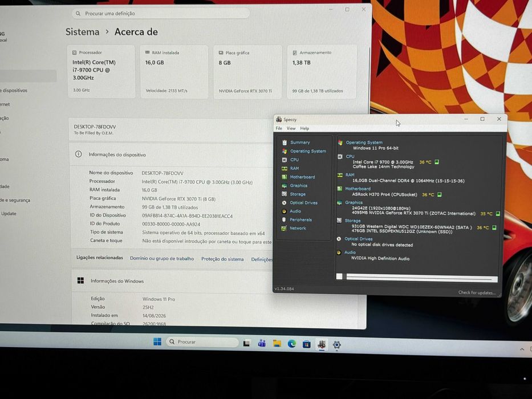This screenshot has width=532, height=399.
Task: Show hidden icons in the system tray
Action: coord(522,349)
